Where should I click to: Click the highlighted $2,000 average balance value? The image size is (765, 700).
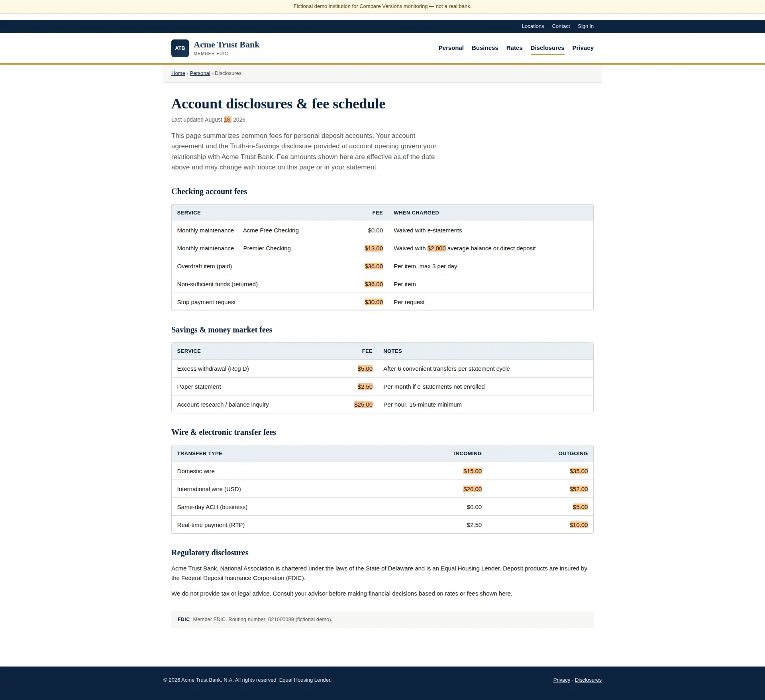coord(436,248)
